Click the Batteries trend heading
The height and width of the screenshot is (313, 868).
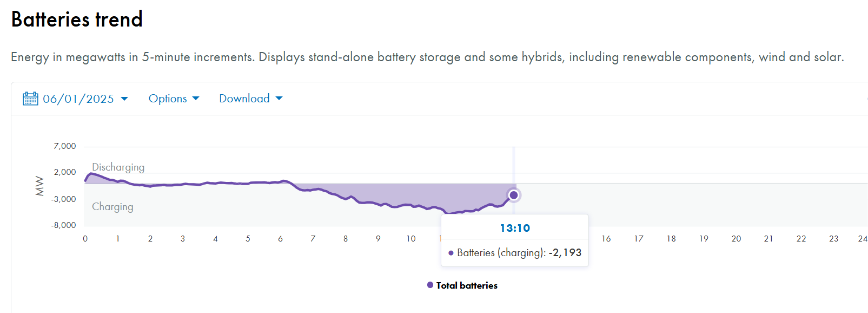[x=77, y=19]
